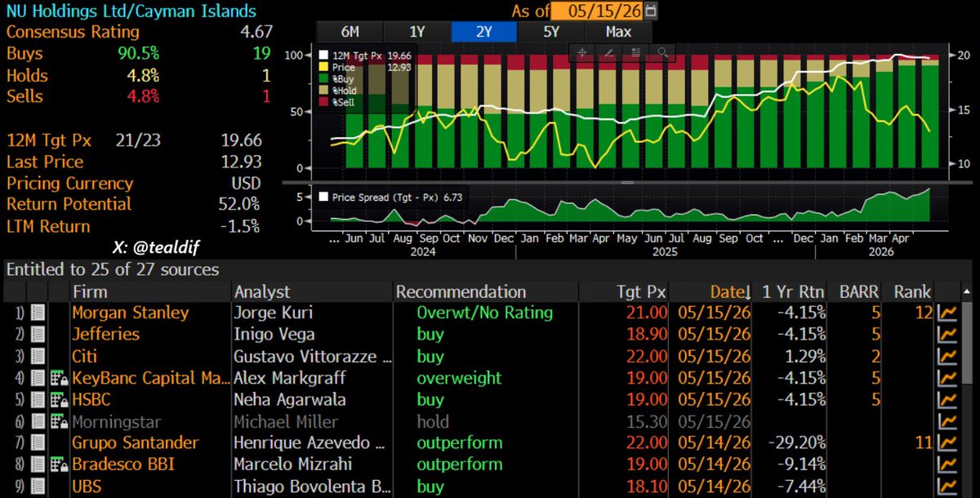
Task: Click NU Holdings Ltd/Cayman Islands title
Action: click(131, 11)
